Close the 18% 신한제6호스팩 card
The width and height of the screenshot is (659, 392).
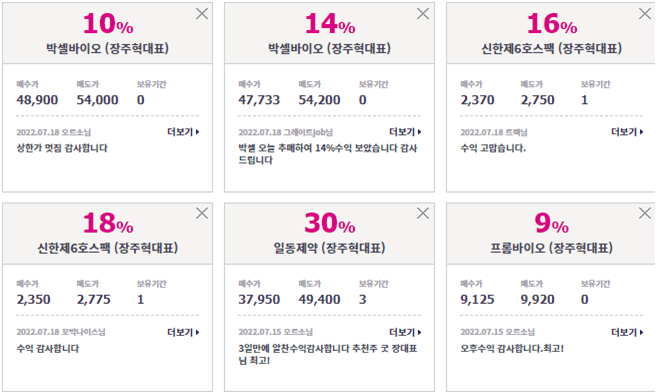pos(202,213)
